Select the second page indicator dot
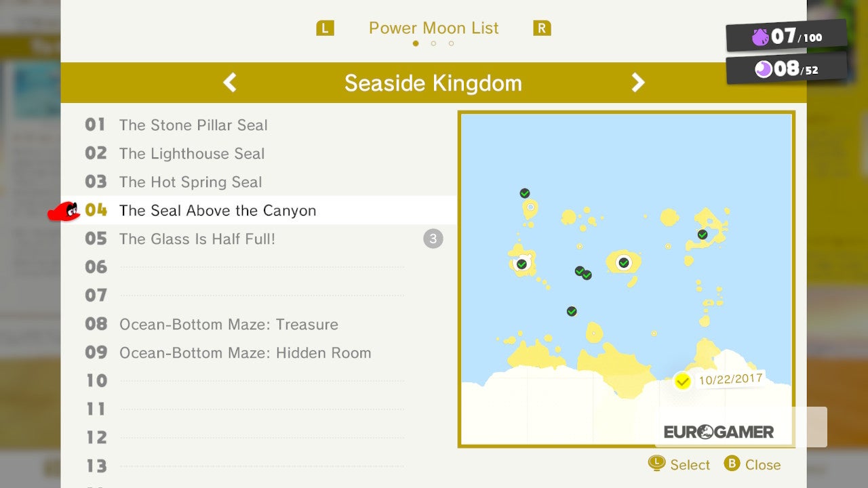 [x=433, y=43]
